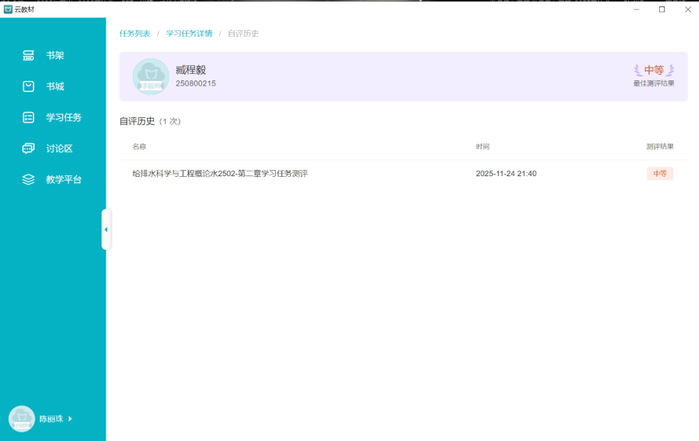
Task: Click the 云教材 app logo in title bar
Action: pos(8,9)
